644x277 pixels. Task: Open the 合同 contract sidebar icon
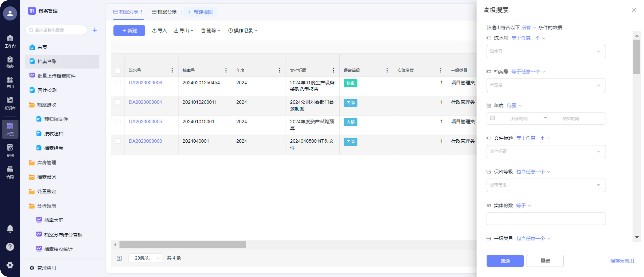point(10,172)
